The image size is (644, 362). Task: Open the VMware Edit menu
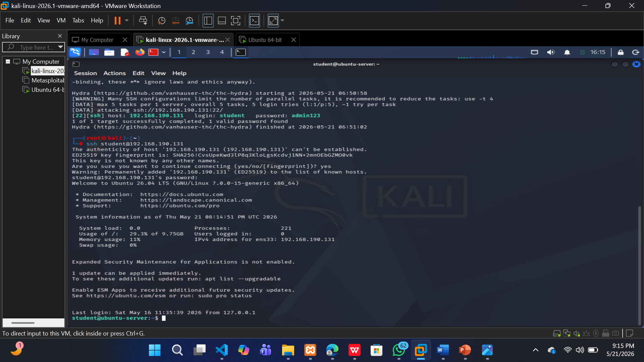[26, 20]
